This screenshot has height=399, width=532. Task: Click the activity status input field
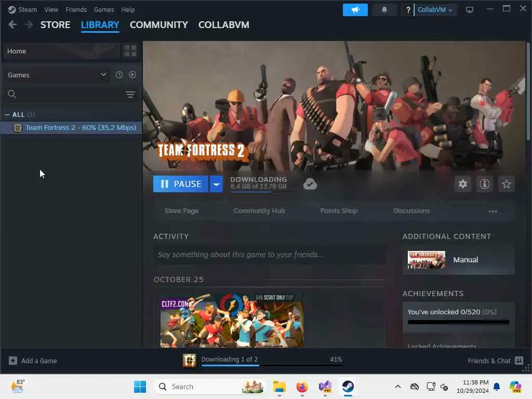coord(270,255)
